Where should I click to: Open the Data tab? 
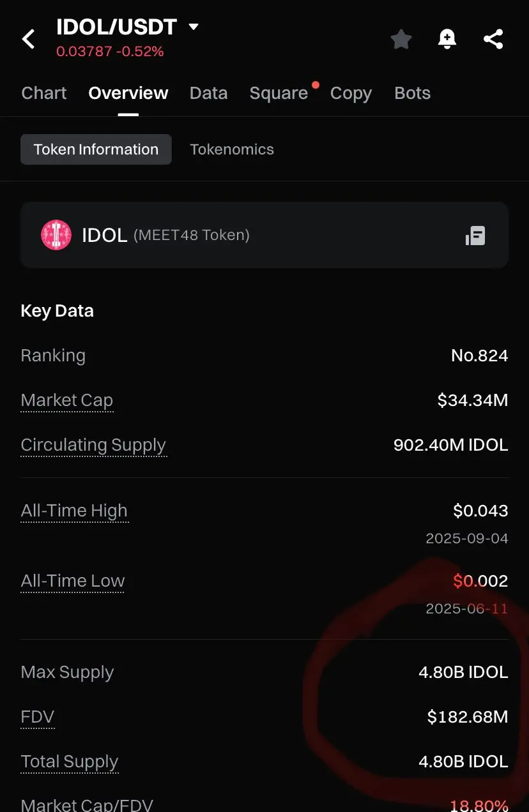208,93
